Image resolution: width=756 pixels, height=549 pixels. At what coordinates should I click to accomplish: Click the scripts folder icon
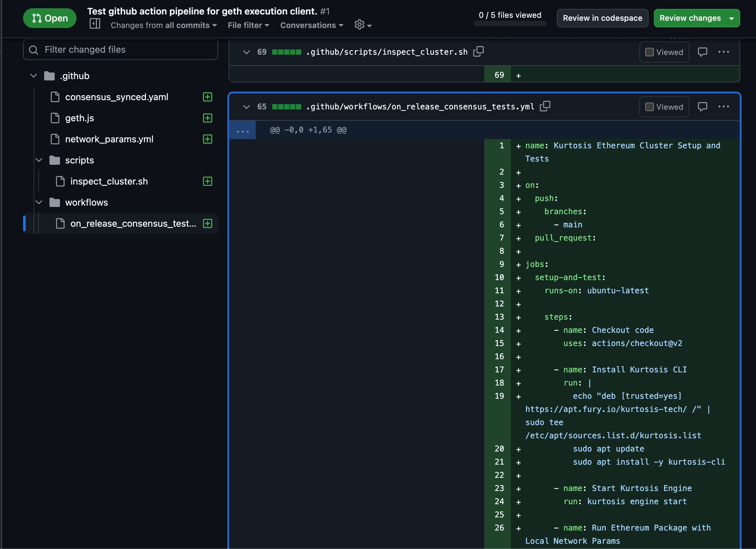[x=55, y=160]
